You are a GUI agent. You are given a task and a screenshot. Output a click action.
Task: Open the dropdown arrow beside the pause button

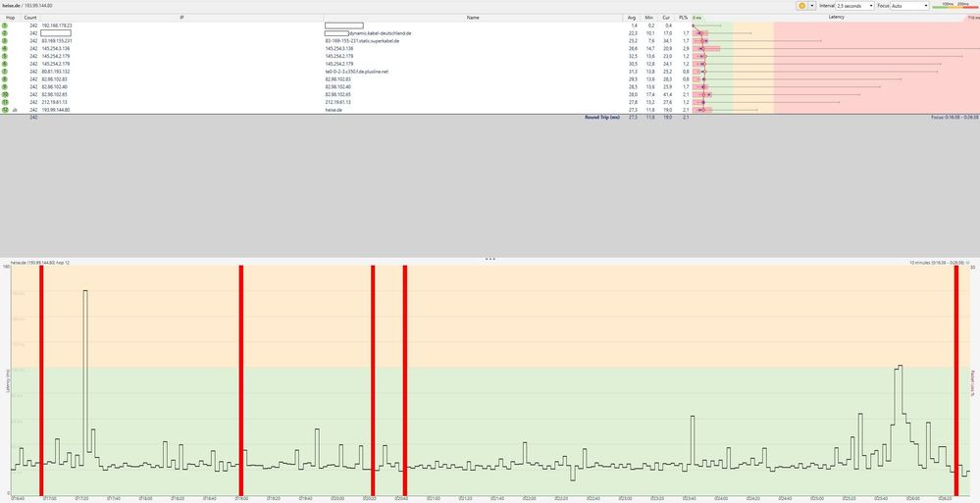click(x=811, y=5)
